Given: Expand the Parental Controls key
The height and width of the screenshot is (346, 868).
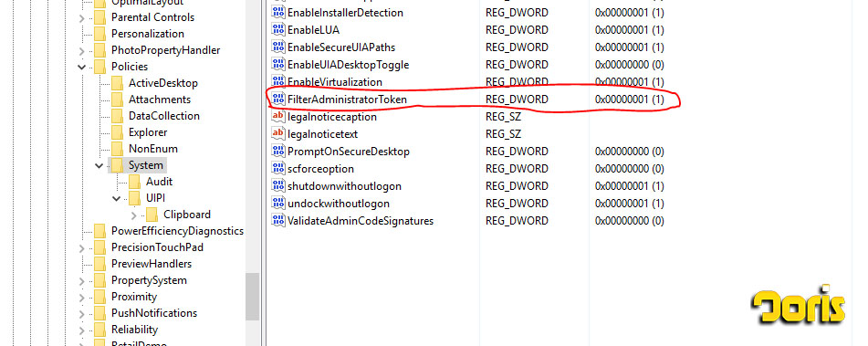Looking at the screenshot, I should [x=82, y=18].
